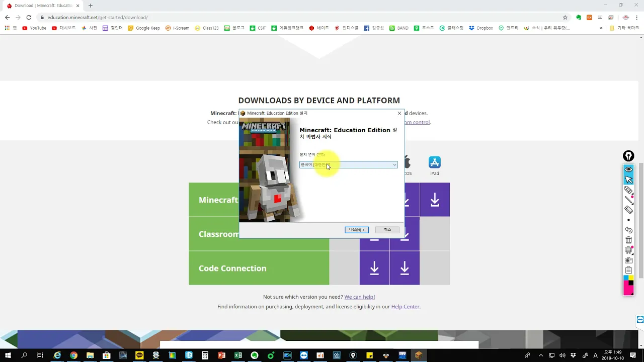The height and width of the screenshot is (362, 644).
Task: Click the clipboard icon in annotation toolbar
Action: (x=628, y=270)
